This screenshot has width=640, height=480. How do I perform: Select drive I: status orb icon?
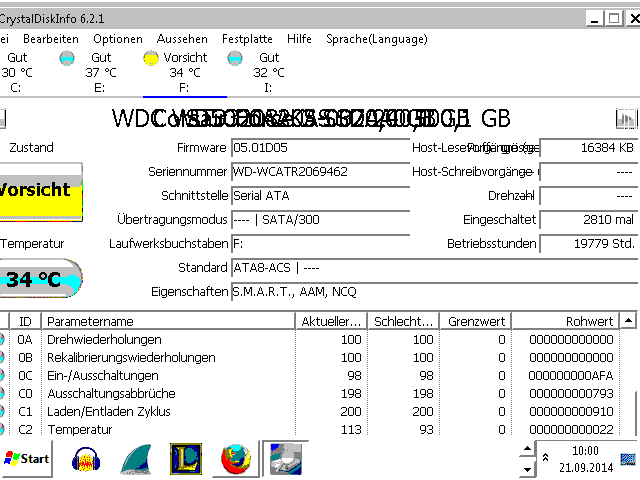click(235, 58)
